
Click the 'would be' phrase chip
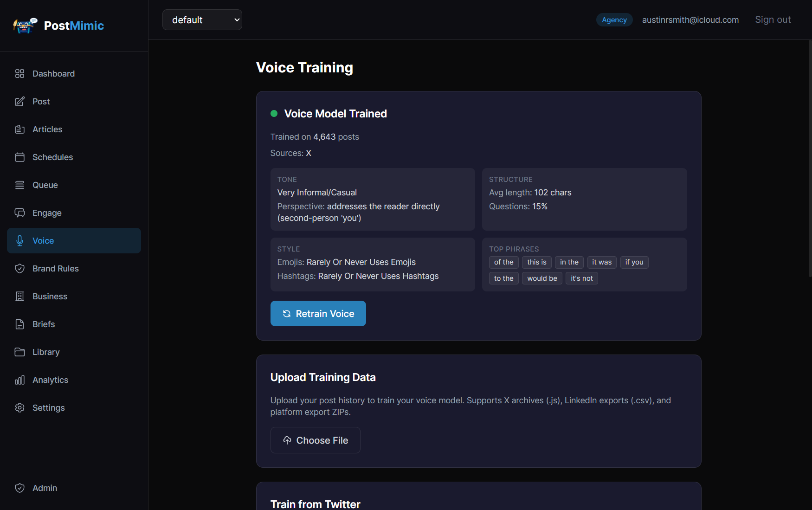[x=542, y=278]
